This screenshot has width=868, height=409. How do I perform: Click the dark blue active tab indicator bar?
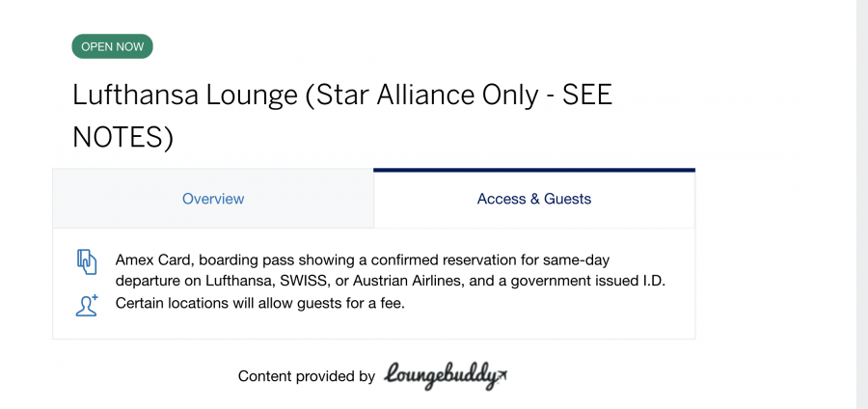(x=533, y=170)
